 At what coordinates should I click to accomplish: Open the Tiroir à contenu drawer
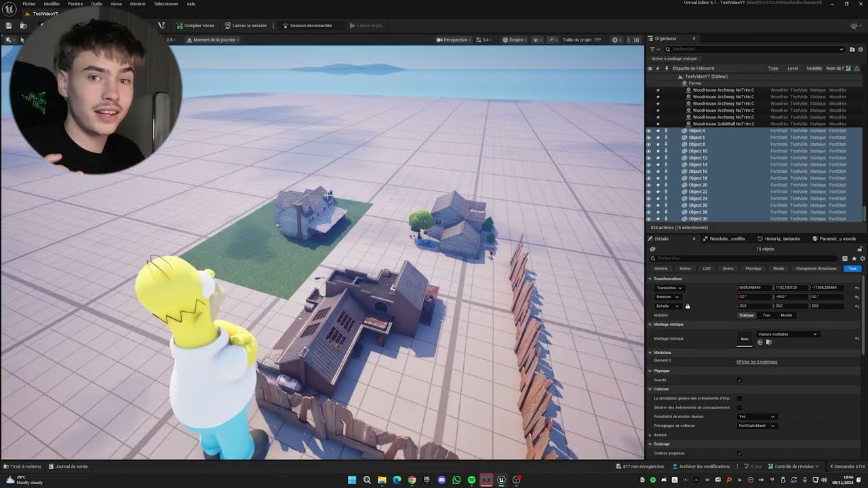point(22,466)
